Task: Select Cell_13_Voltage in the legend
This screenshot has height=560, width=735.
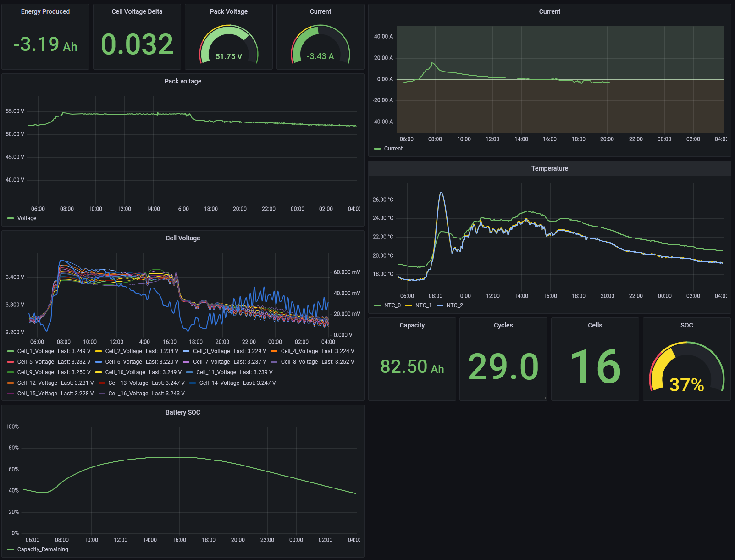Action: tap(128, 383)
